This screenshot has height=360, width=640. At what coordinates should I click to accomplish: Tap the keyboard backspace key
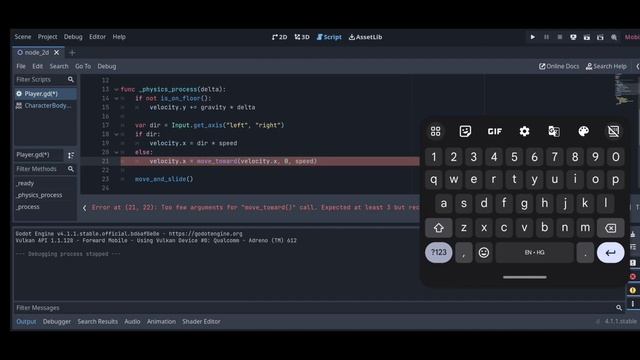611,228
